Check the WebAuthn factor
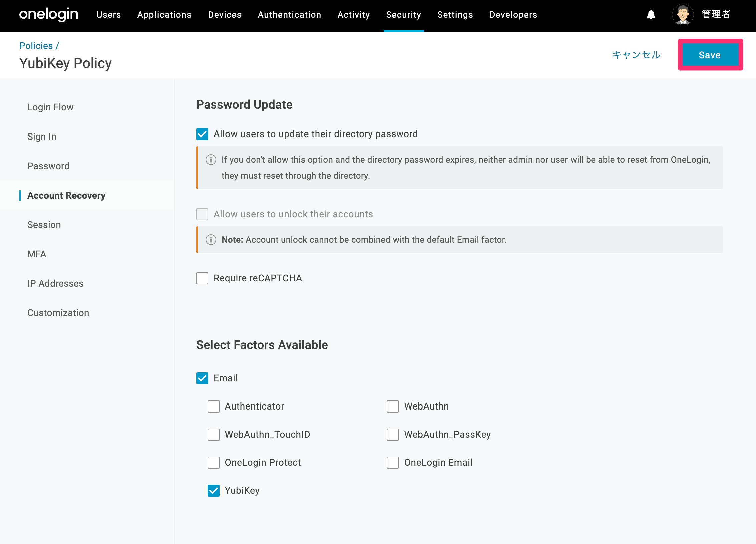756x544 pixels. click(x=393, y=406)
